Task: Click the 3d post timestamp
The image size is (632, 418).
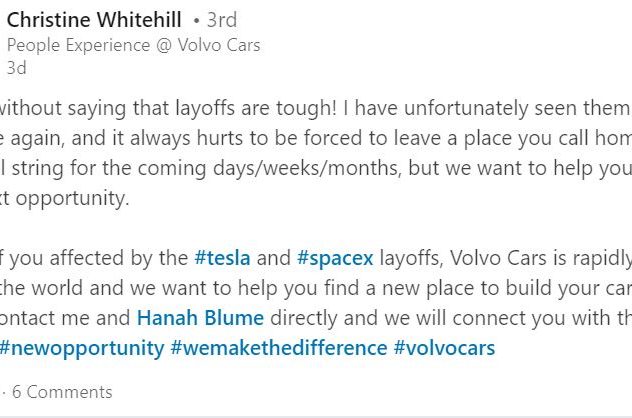Action: 17,68
